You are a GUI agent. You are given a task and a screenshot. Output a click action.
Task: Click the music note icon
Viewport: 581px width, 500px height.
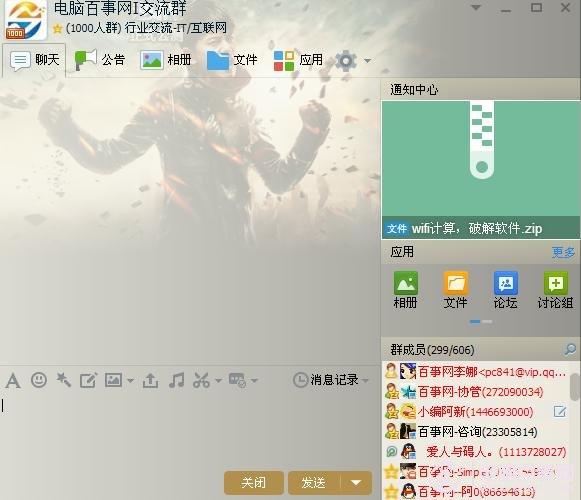176,380
